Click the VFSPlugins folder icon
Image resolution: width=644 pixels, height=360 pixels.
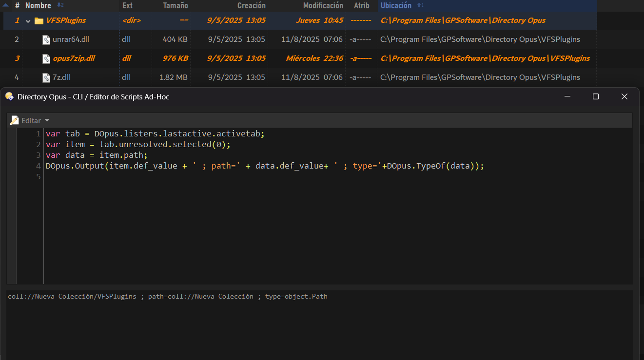39,20
